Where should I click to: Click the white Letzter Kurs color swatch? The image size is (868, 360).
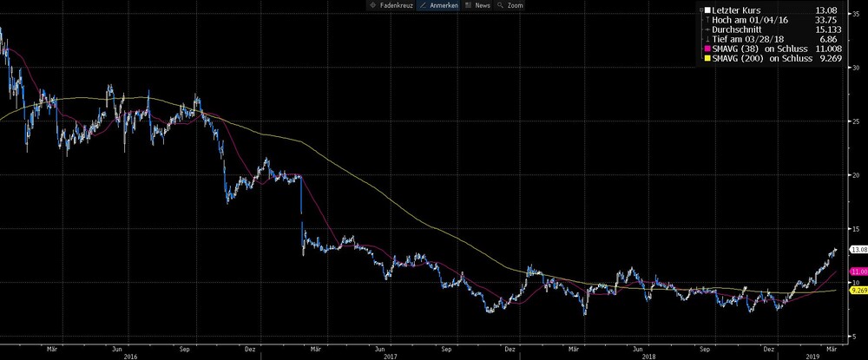tap(707, 10)
